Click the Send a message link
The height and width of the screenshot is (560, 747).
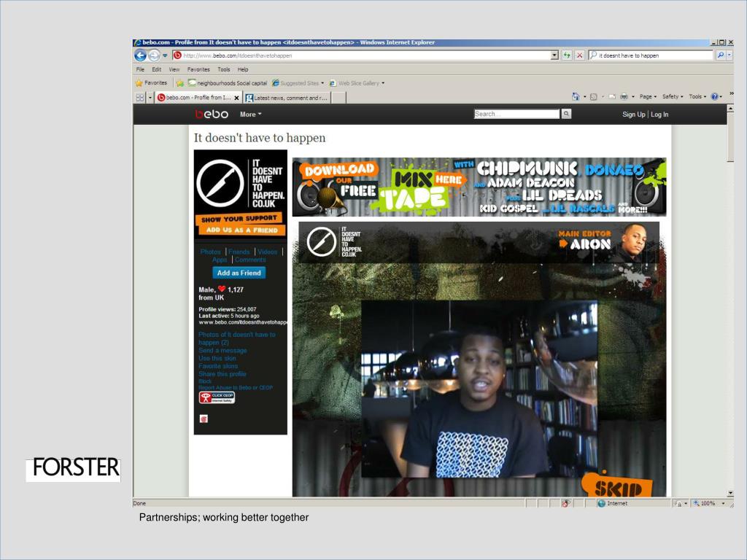222,351
